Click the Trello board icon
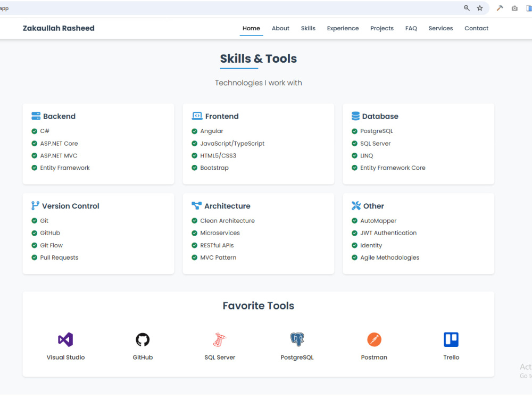 click(x=451, y=339)
